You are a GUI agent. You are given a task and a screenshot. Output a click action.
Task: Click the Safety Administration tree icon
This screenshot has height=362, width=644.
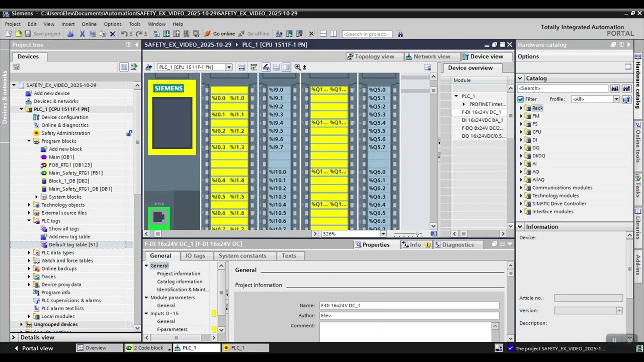click(36, 133)
